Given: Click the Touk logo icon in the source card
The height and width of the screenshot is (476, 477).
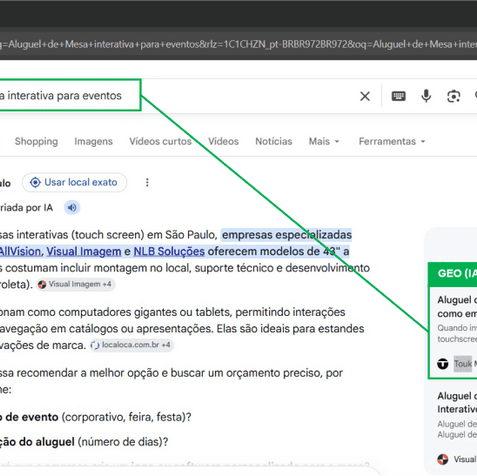Looking at the screenshot, I should pos(443,363).
